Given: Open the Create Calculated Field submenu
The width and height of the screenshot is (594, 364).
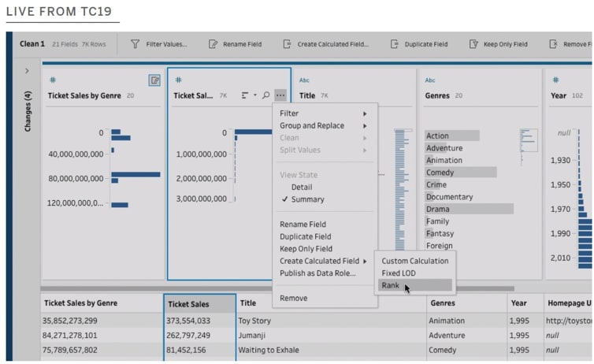Looking at the screenshot, I should click(x=325, y=261).
